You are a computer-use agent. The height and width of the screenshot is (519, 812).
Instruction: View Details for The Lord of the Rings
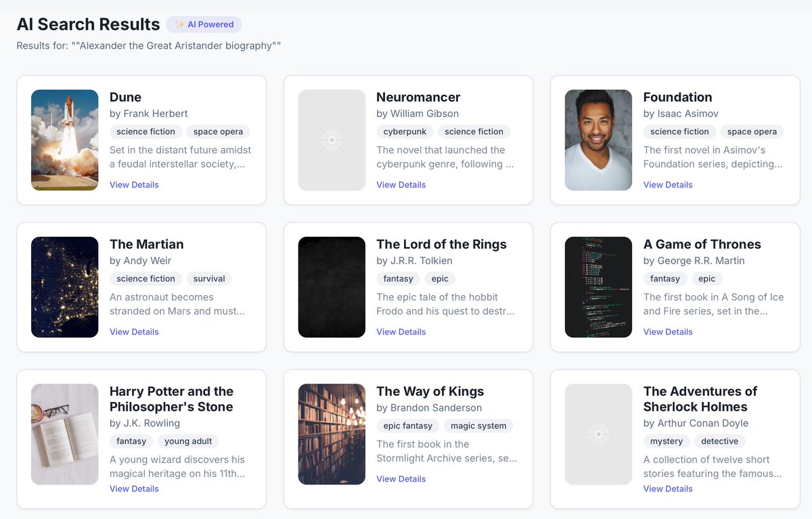pos(401,332)
